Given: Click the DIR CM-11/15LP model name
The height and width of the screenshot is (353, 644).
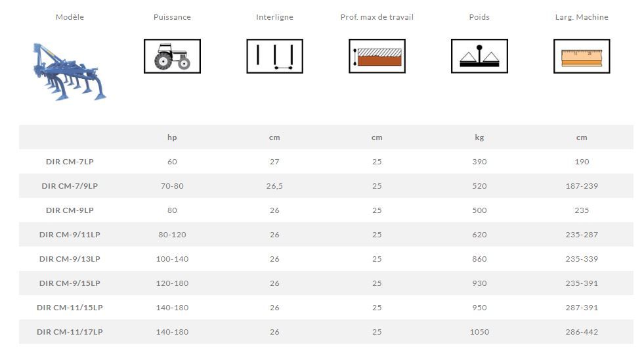Looking at the screenshot, I should 70,308.
